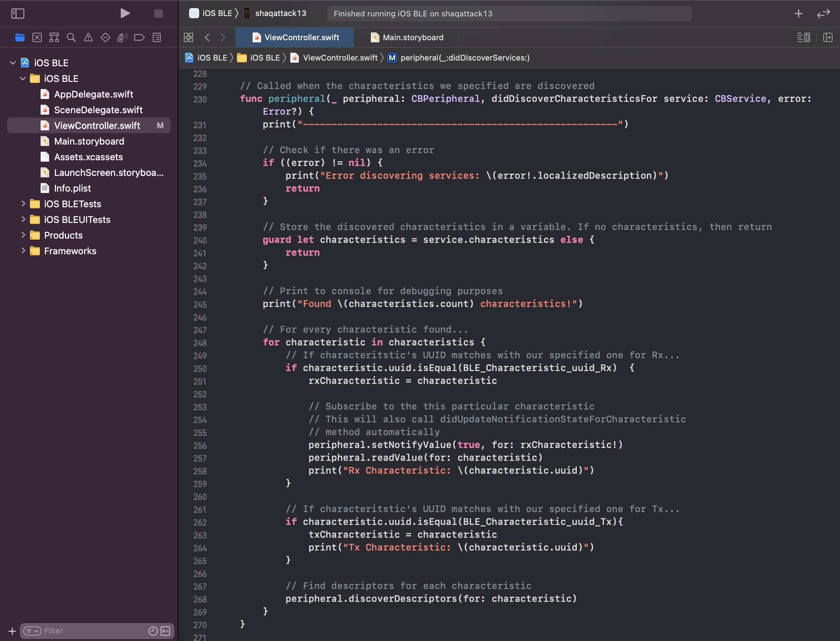Select iOS BLE project in jump bar
840x641 pixels.
pyautogui.click(x=206, y=58)
